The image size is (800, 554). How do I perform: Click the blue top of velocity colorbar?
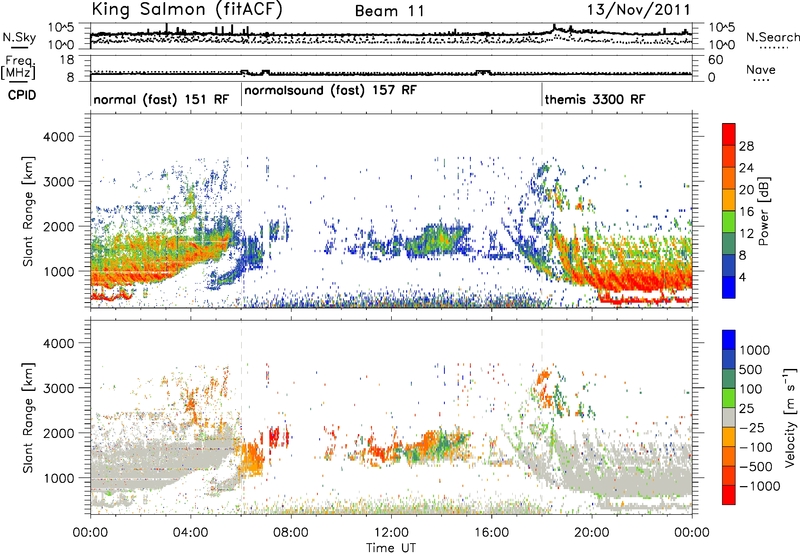pos(729,340)
